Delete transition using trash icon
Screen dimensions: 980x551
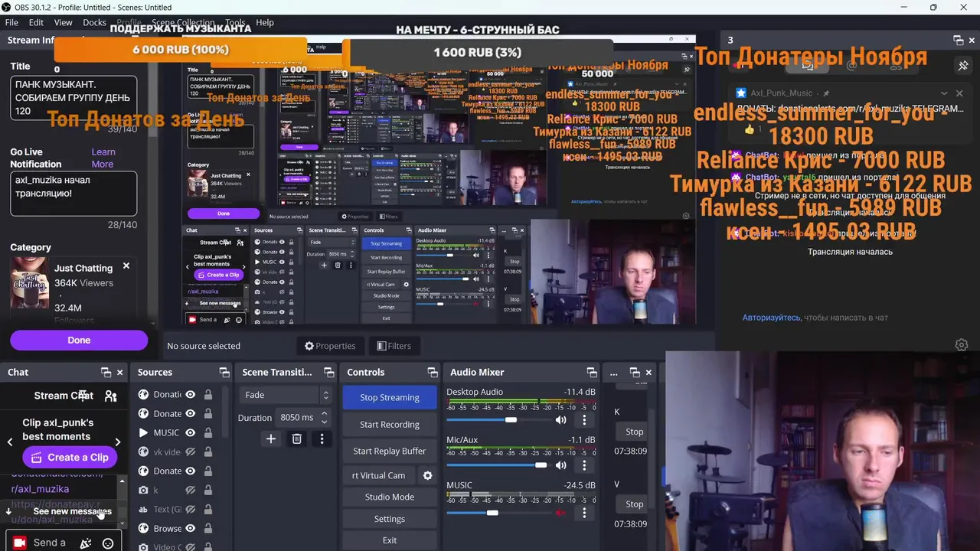(x=296, y=439)
